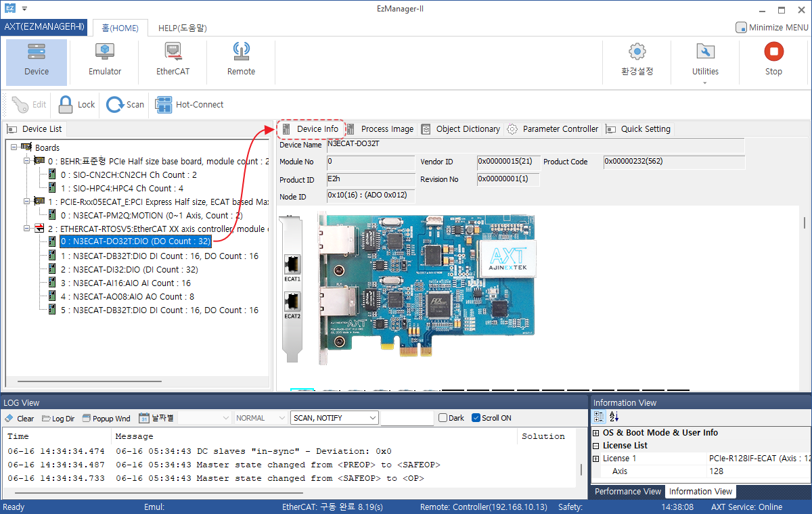This screenshot has height=514, width=812.
Task: Open the AXT(EZMANAGER-II) application menu
Action: click(x=44, y=28)
